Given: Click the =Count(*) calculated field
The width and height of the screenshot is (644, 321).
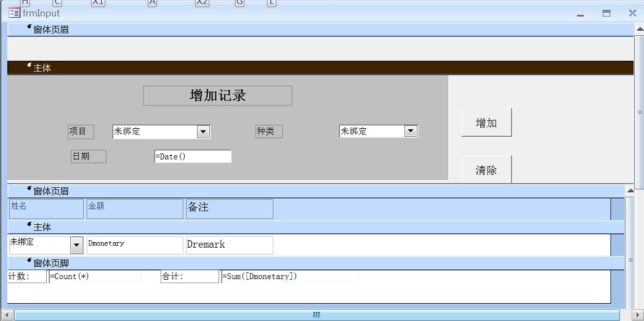Looking at the screenshot, I should (94, 277).
